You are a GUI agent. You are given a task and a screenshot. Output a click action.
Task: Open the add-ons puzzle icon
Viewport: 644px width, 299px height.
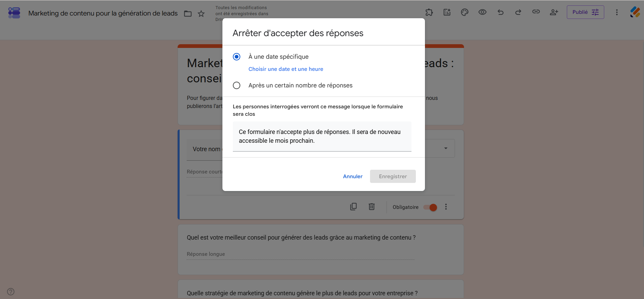(429, 12)
